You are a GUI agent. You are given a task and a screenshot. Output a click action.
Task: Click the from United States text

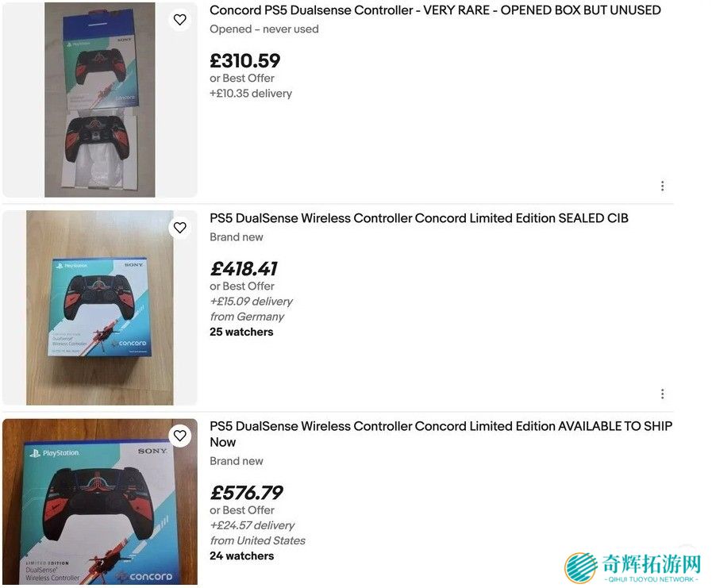[x=257, y=540]
